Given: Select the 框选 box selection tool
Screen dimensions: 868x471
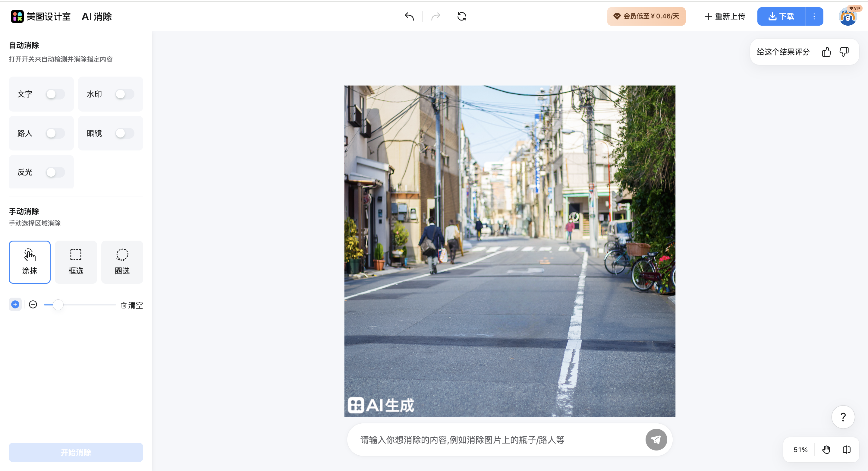Looking at the screenshot, I should click(75, 262).
